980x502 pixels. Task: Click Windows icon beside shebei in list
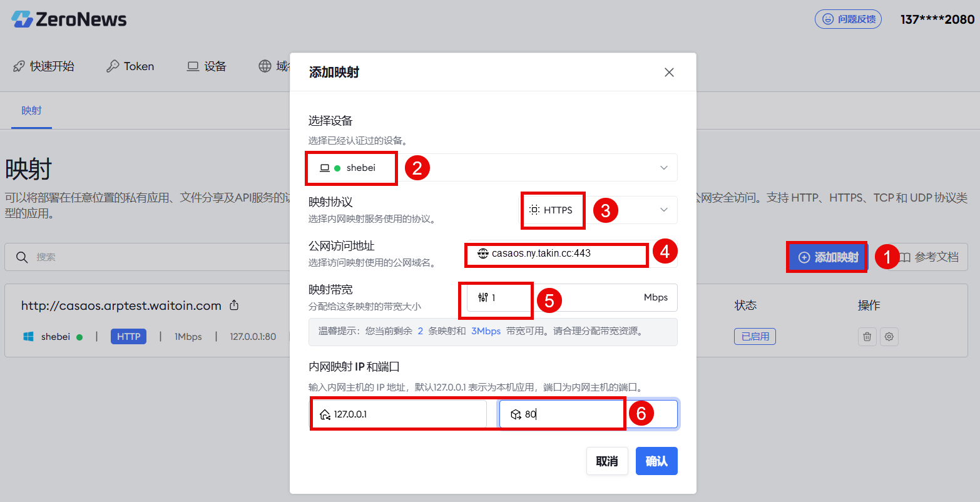[x=28, y=337]
